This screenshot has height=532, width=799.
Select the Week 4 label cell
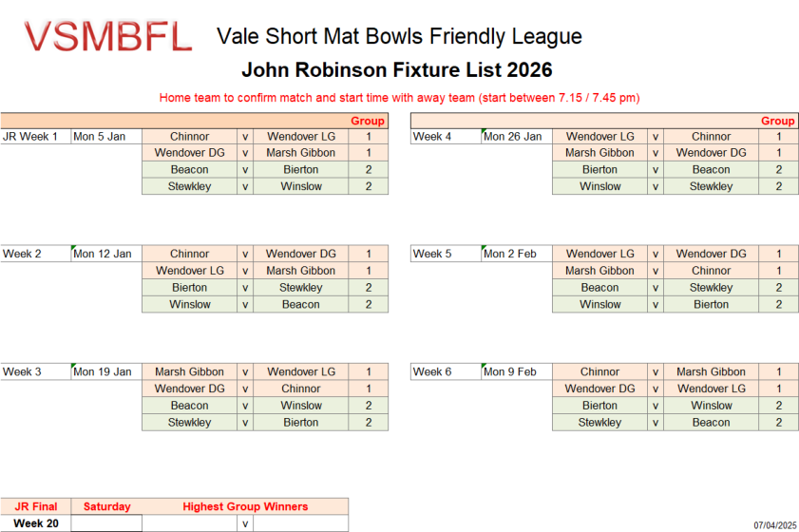click(x=446, y=137)
